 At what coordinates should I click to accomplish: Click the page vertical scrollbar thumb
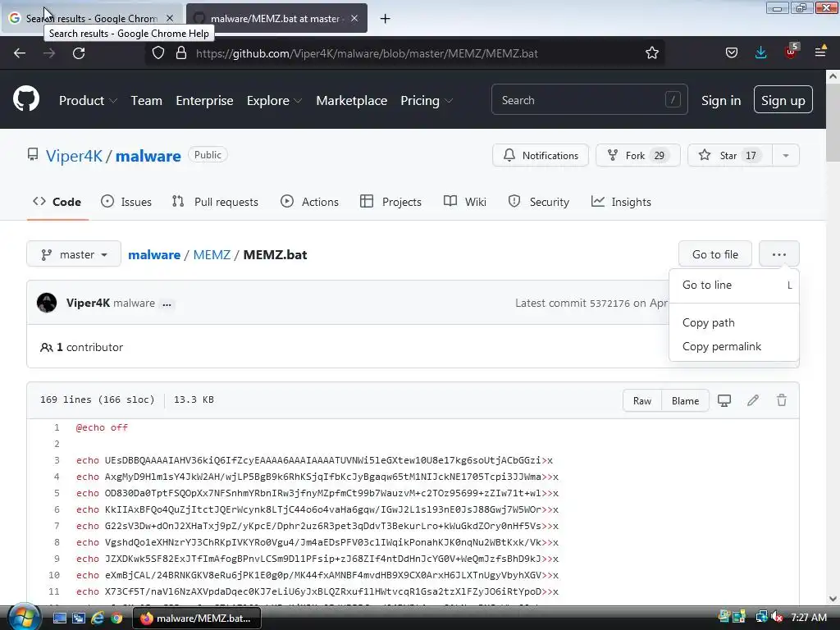[x=833, y=122]
